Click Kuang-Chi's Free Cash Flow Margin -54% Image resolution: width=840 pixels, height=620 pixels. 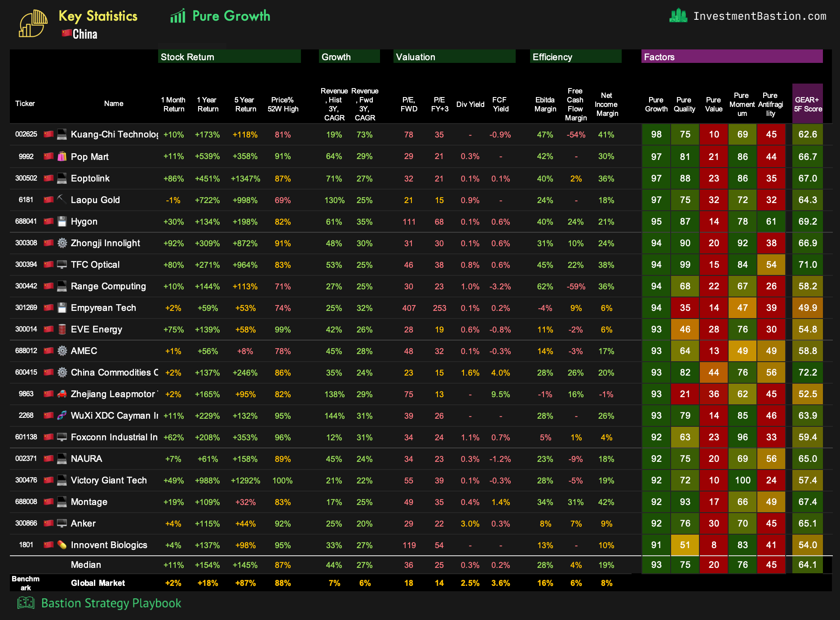576,134
